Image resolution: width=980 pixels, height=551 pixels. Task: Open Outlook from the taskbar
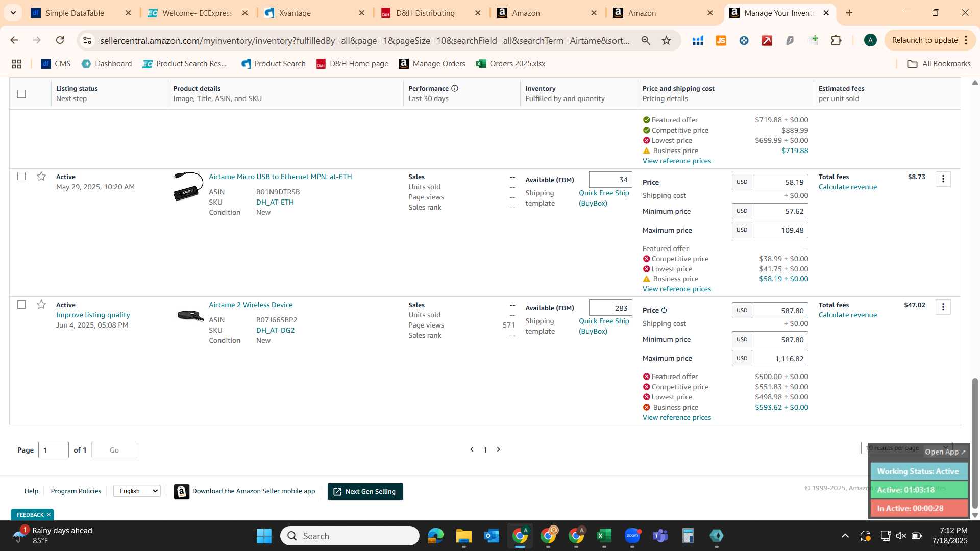(492, 536)
